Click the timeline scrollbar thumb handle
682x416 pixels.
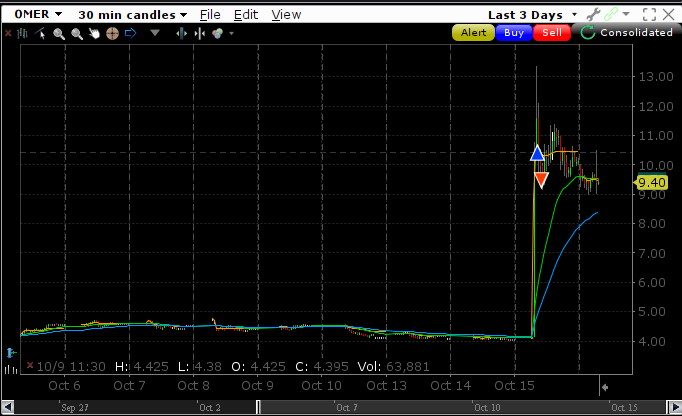click(x=258, y=408)
